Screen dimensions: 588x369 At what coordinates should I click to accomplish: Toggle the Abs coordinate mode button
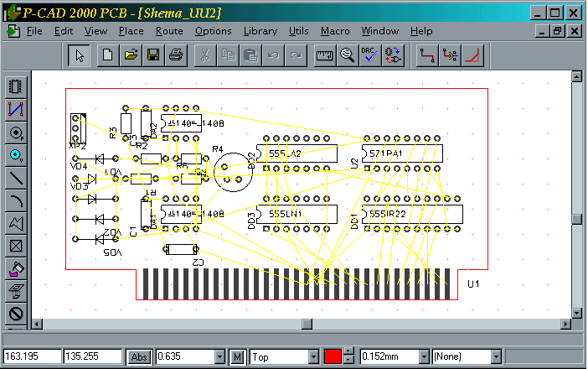click(139, 357)
